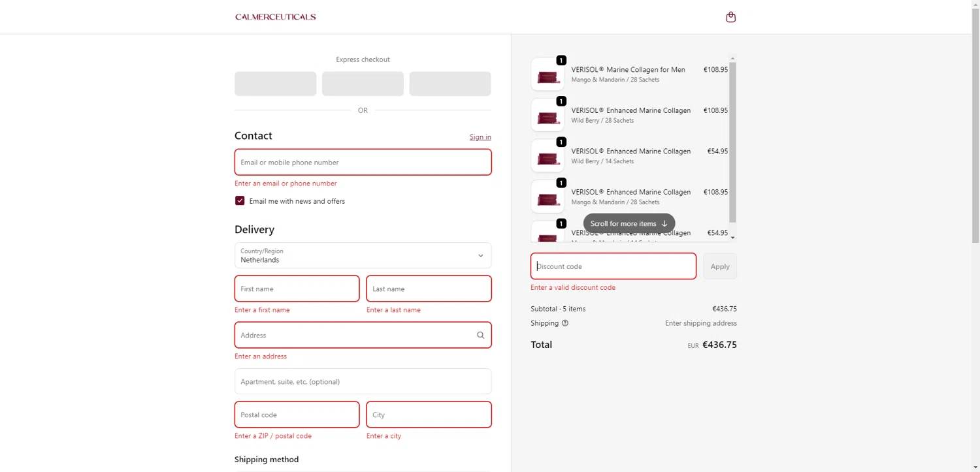Click the third express checkout button
Screen dimensions: 980x472
point(449,84)
